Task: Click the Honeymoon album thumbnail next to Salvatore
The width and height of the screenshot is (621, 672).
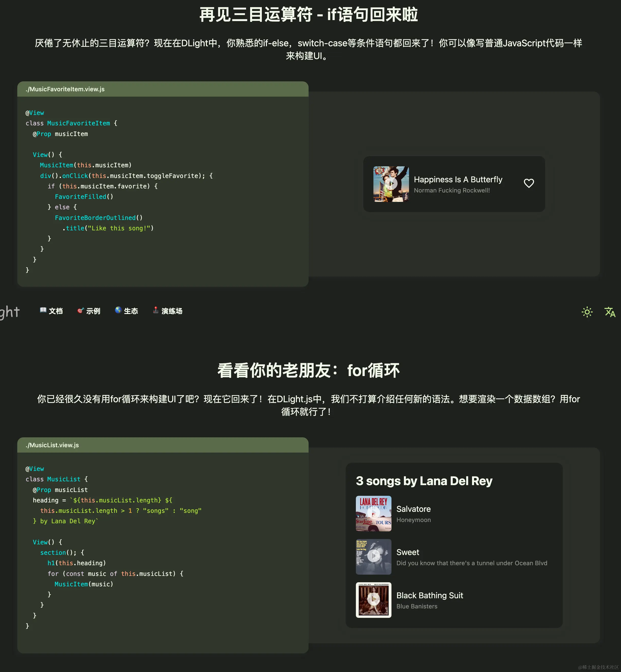Action: pos(373,514)
